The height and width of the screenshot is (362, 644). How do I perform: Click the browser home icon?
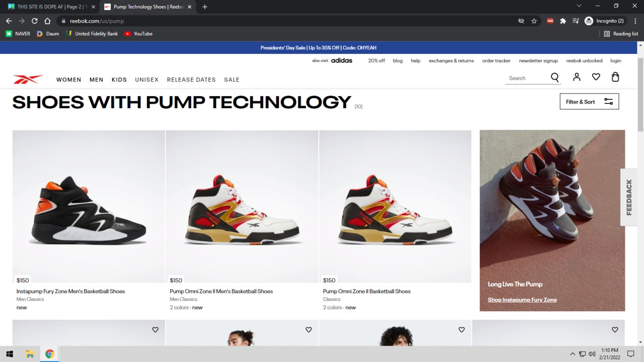tap(47, 21)
